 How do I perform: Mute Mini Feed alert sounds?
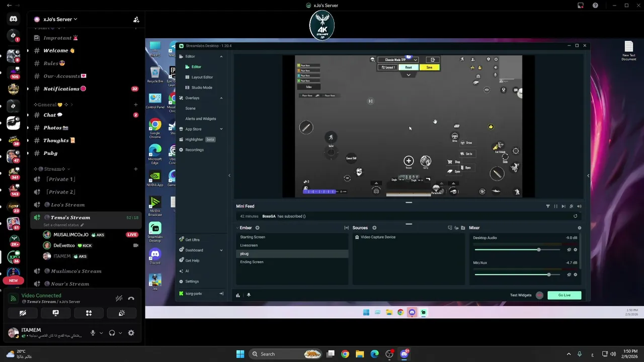point(579,206)
